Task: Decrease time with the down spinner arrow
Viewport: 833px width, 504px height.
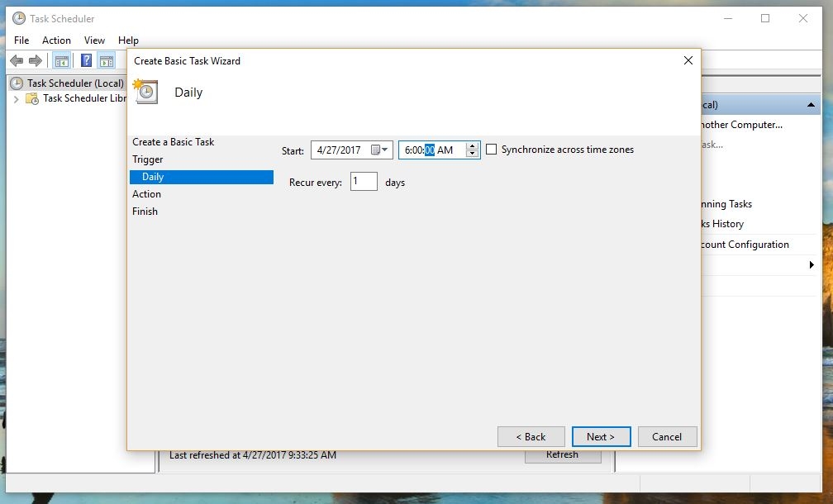Action: click(472, 154)
